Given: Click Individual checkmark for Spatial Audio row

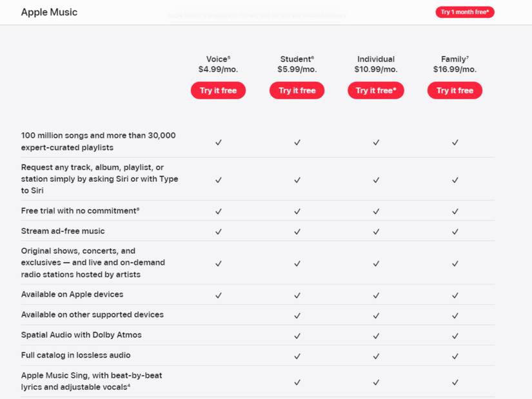Looking at the screenshot, I should pos(376,336).
